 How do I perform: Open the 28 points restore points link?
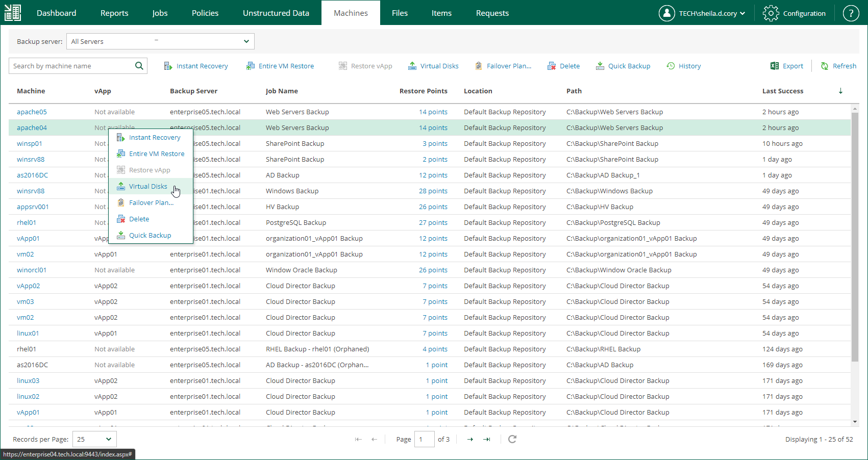pos(433,191)
